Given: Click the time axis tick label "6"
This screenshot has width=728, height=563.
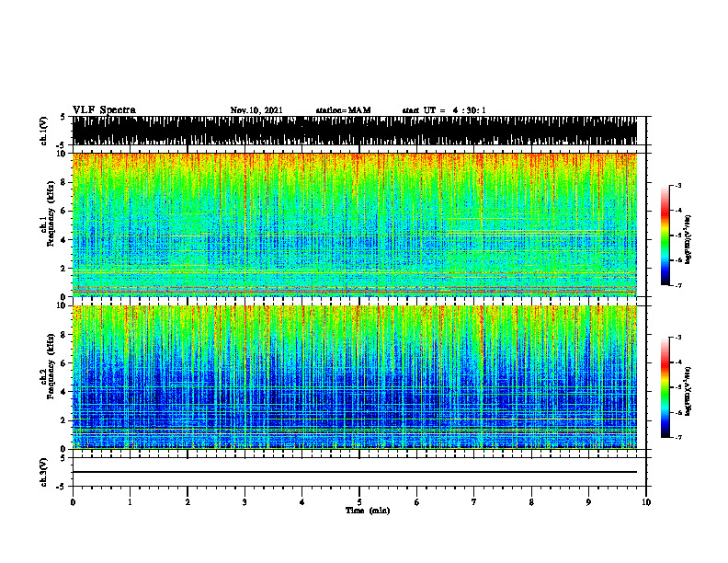Looking at the screenshot, I should tap(417, 502).
